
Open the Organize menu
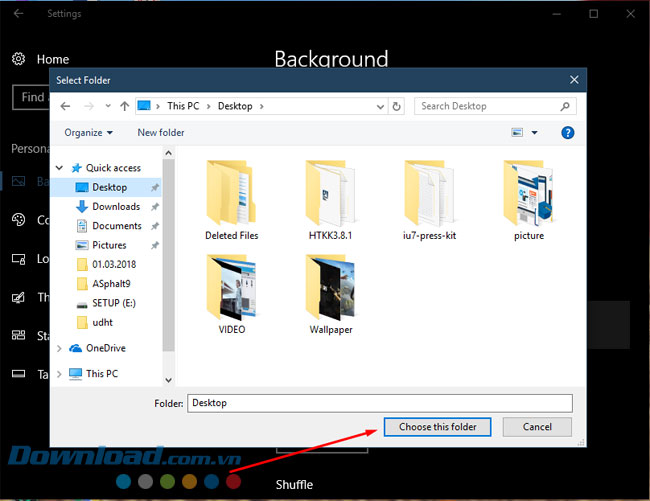click(88, 133)
